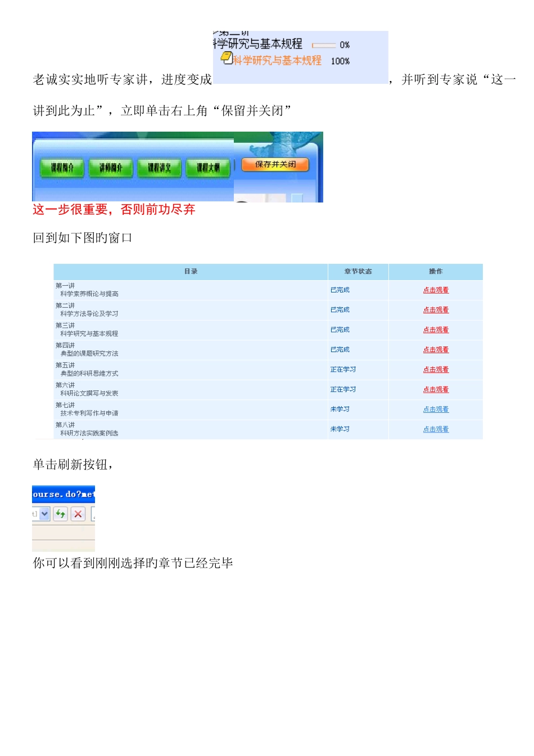Click the 100% progress value
The image size is (534, 756).
point(340,61)
